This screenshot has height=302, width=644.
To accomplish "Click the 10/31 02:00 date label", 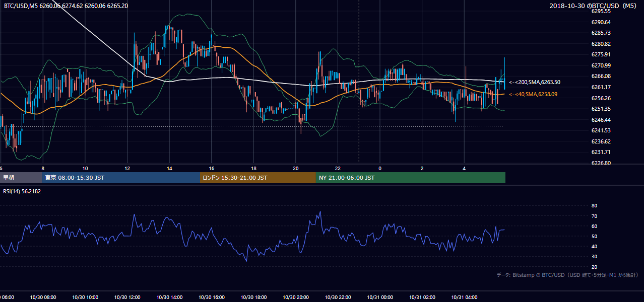I will (422, 297).
